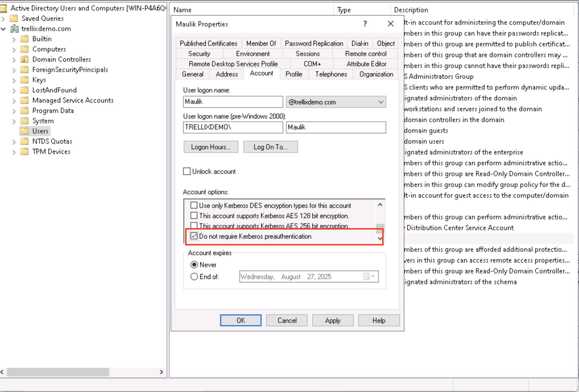Select the End of radio button
Screen dimensions: 579x392
click(194, 277)
